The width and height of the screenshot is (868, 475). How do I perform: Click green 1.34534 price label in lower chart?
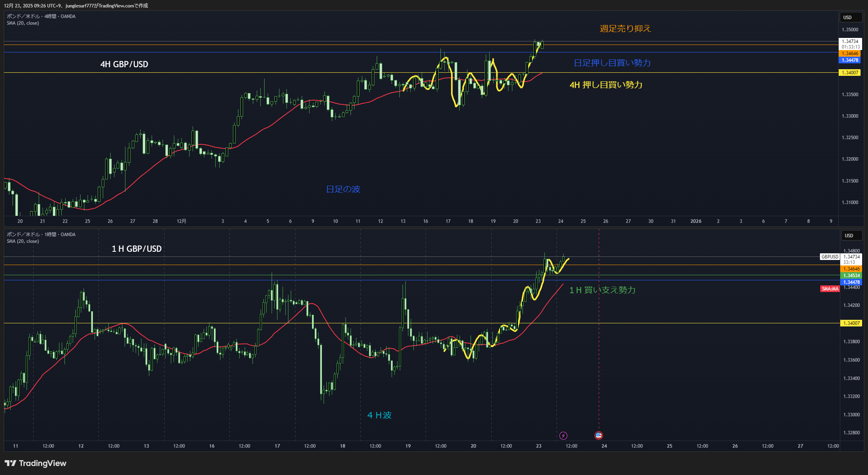tap(851, 276)
